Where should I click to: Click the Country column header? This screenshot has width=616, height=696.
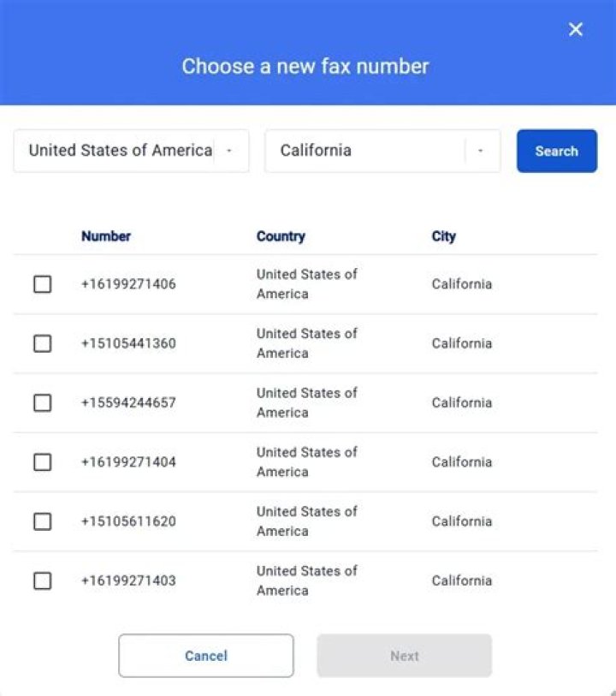pos(281,236)
